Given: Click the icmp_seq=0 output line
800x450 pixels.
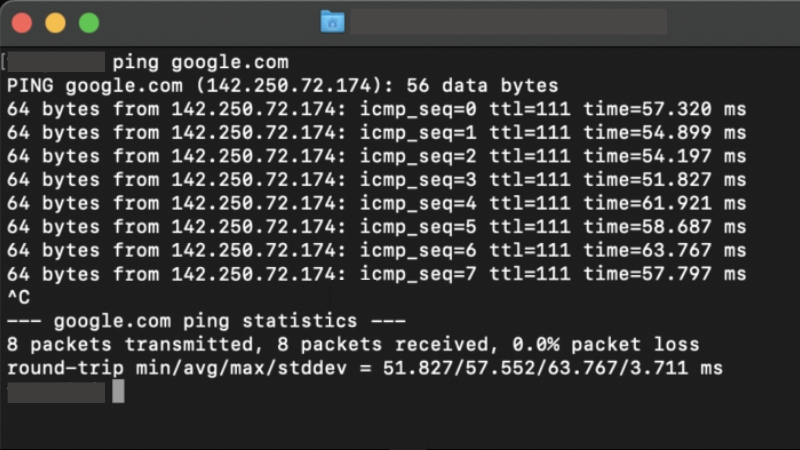Looking at the screenshot, I should [x=377, y=109].
